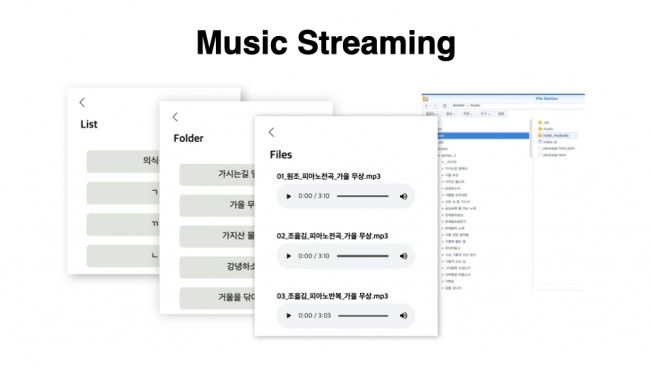Play 01_원조_피아노전곡_가을 무상.mp3

coord(289,196)
